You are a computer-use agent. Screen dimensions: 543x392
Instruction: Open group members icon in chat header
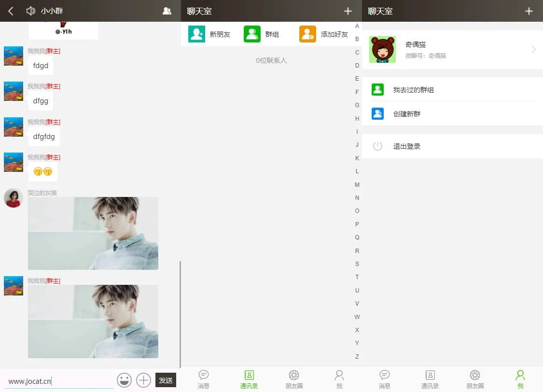coord(167,11)
